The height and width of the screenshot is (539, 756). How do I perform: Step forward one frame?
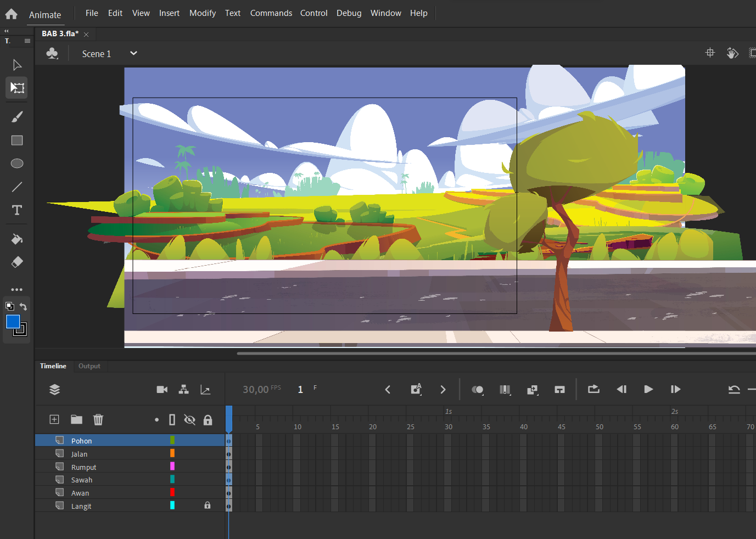tap(676, 389)
